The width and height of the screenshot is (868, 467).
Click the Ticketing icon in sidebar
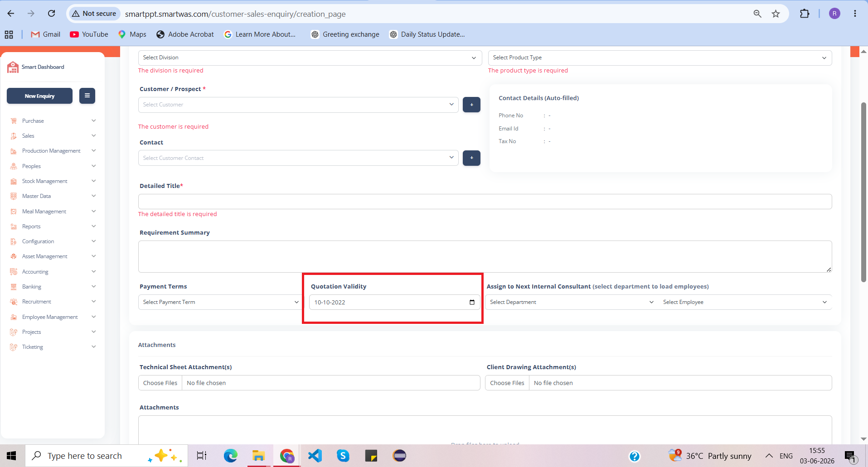click(x=14, y=347)
